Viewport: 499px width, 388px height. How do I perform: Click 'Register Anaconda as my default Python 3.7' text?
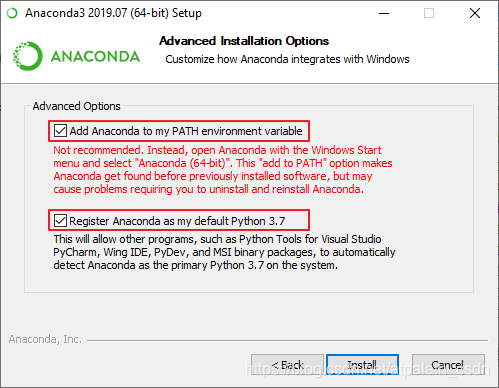[177, 221]
